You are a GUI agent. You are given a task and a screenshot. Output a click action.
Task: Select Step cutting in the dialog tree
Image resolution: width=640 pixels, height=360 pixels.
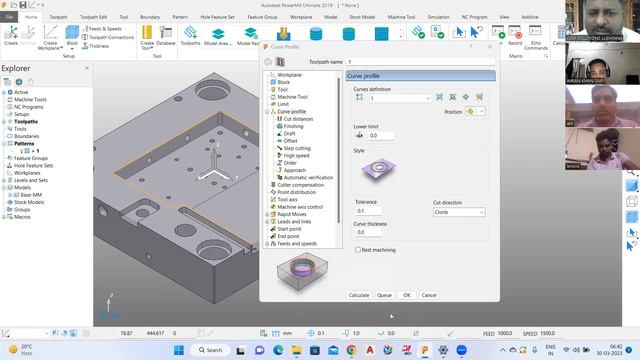297,148
